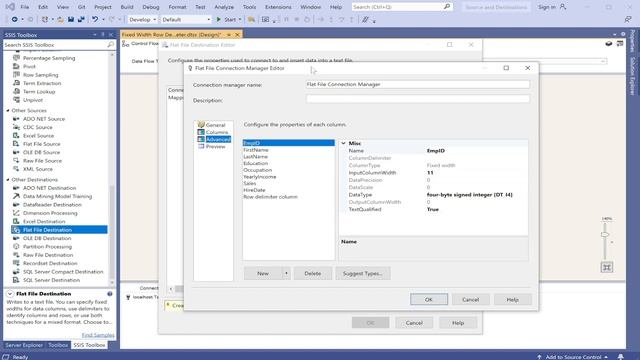Click the Undo toolbar icon

coord(95,19)
